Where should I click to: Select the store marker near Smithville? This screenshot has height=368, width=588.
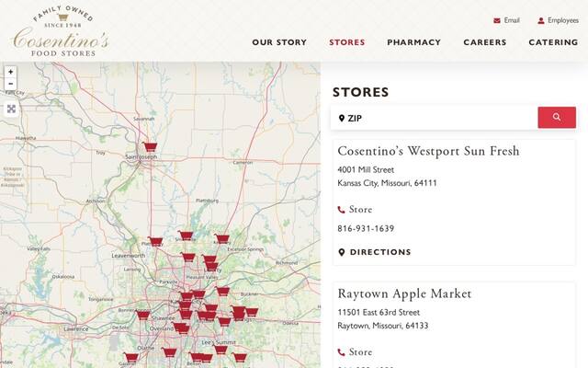pyautogui.click(x=186, y=236)
